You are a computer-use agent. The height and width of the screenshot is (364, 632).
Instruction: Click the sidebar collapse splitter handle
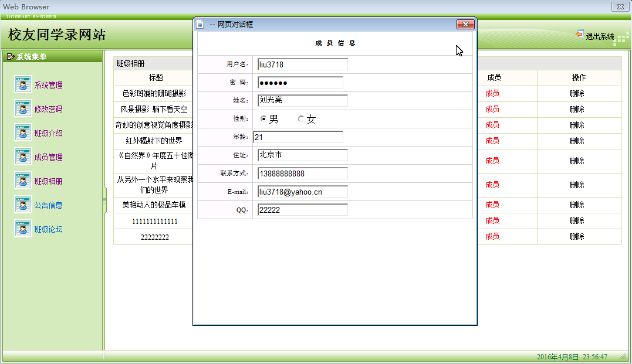click(104, 201)
